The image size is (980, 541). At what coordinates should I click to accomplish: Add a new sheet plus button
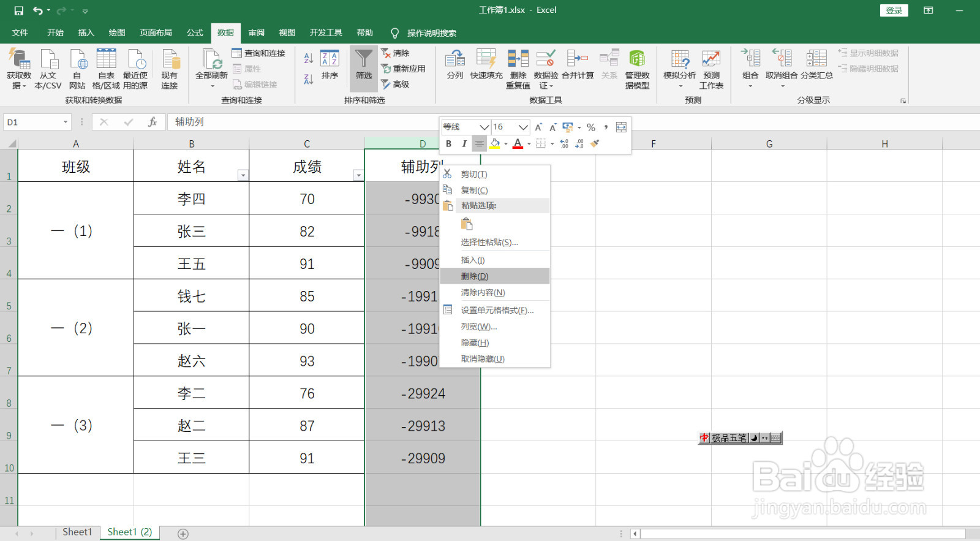pos(183,534)
